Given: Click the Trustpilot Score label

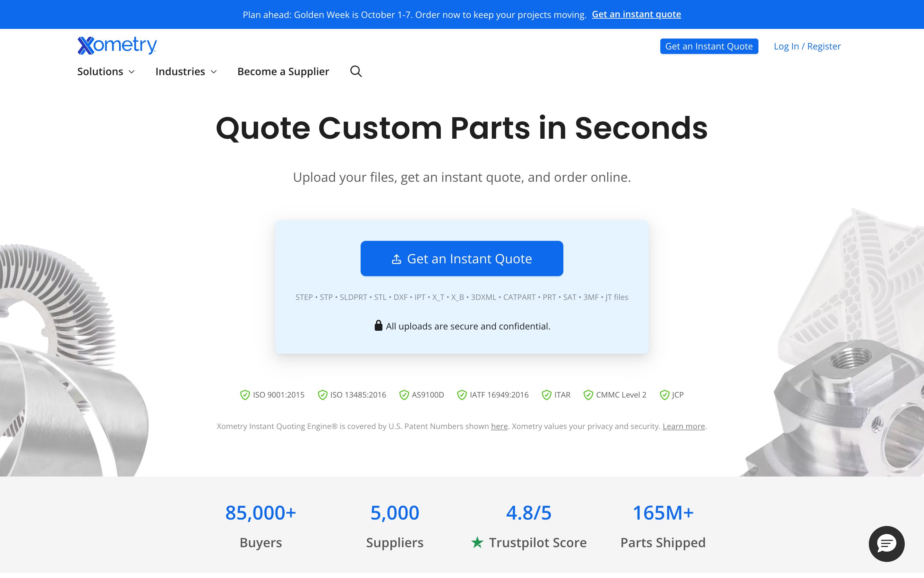Looking at the screenshot, I should 538,542.
